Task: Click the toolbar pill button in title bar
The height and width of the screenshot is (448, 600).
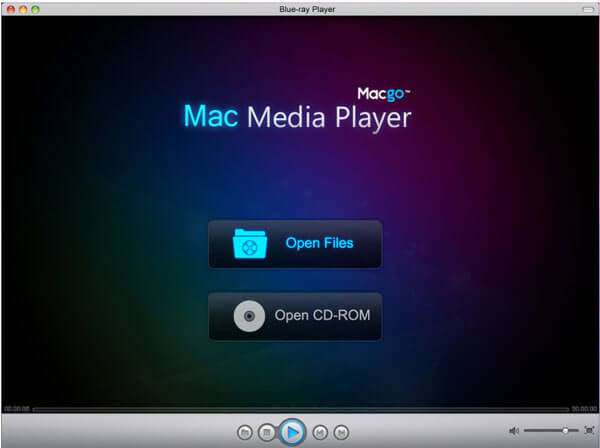Action: click(x=588, y=9)
